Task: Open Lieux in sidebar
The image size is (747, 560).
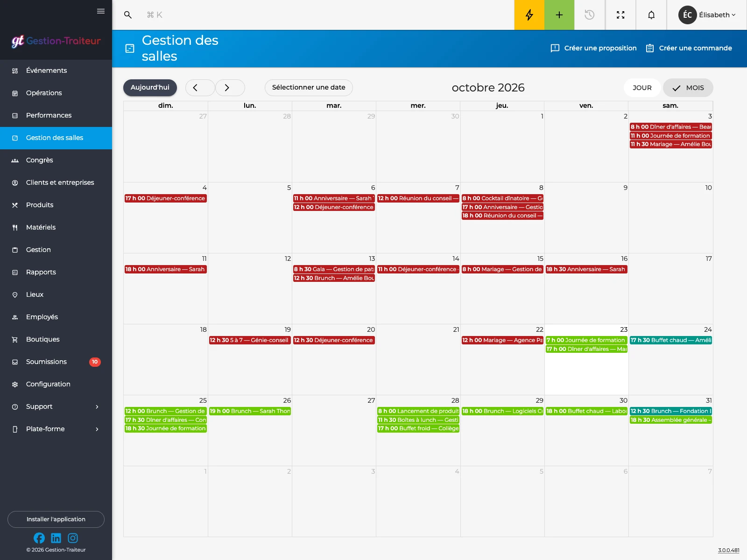Action: (x=56, y=294)
